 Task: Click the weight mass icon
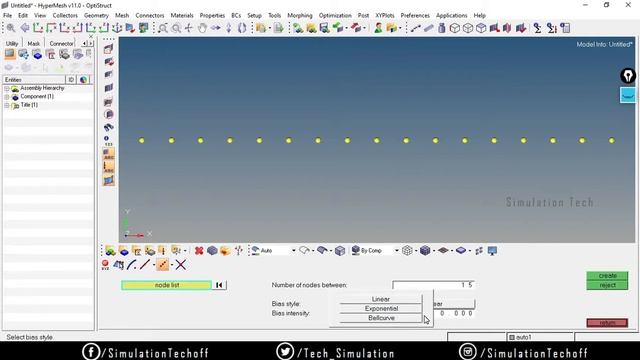click(x=442, y=28)
